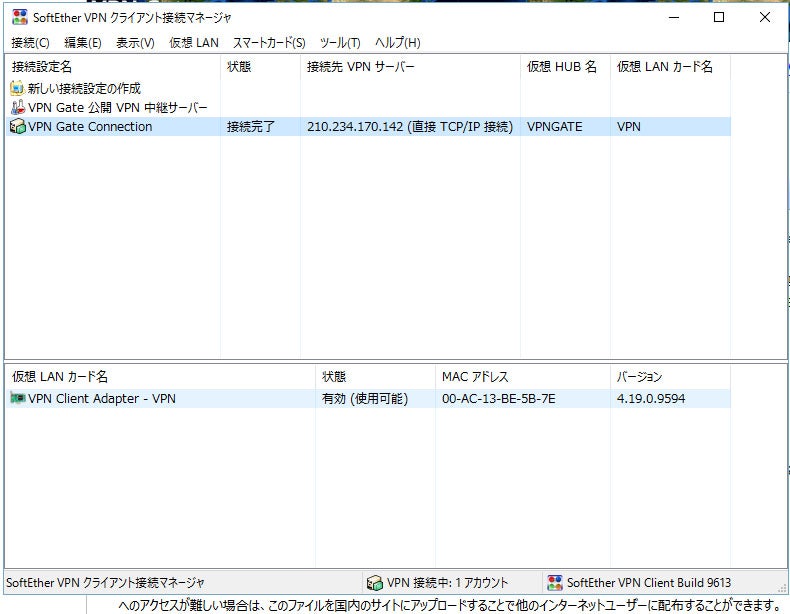790x614 pixels.
Task: Click the VPNGATE hub name cell
Action: pos(554,126)
